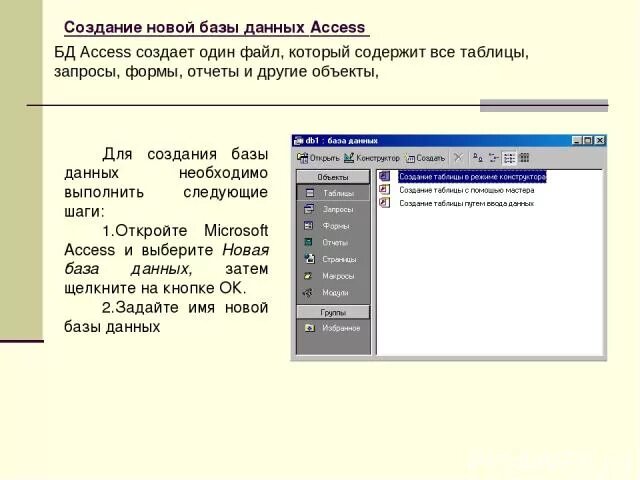
Task: Switch to small icons view
Action: (493, 158)
